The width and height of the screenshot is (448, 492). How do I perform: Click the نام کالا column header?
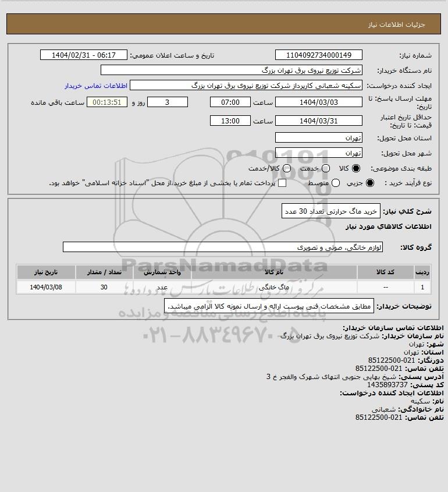(x=274, y=272)
